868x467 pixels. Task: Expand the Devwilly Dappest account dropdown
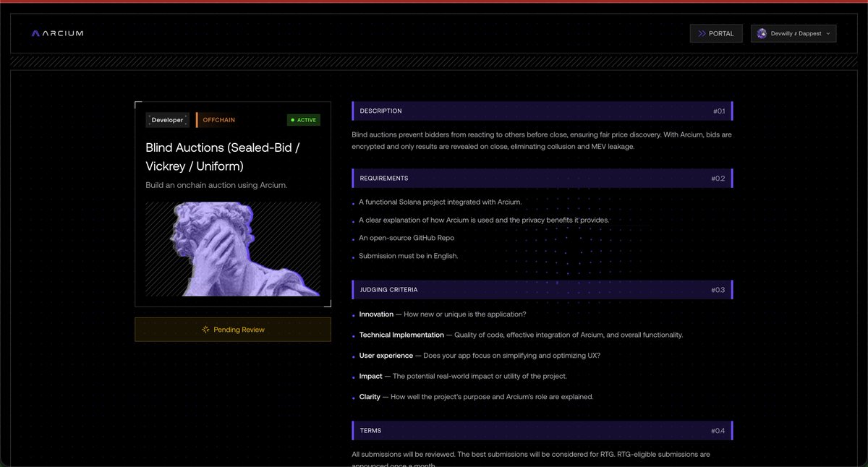click(793, 33)
